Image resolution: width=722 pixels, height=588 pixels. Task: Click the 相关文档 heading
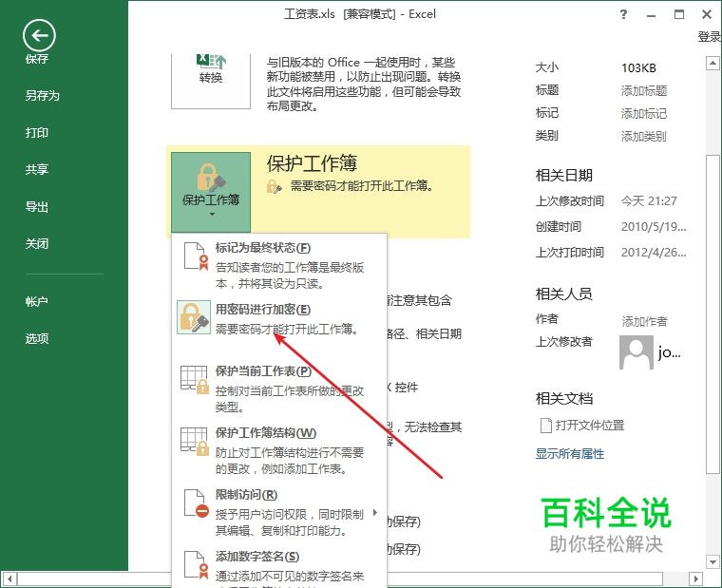tap(564, 398)
